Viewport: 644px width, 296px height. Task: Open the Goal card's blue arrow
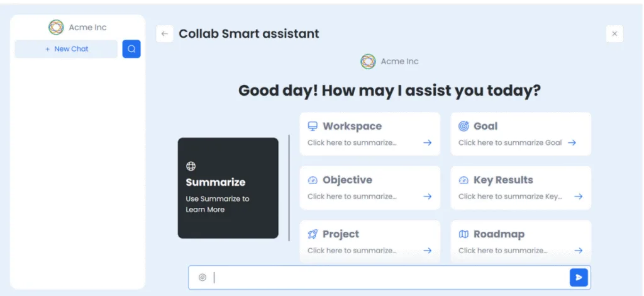tap(572, 143)
